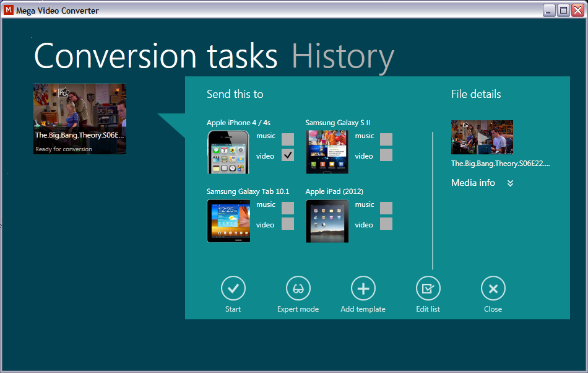Image resolution: width=588 pixels, height=373 pixels.
Task: Click the Mega Video Converter title bar logo
Action: [8, 10]
